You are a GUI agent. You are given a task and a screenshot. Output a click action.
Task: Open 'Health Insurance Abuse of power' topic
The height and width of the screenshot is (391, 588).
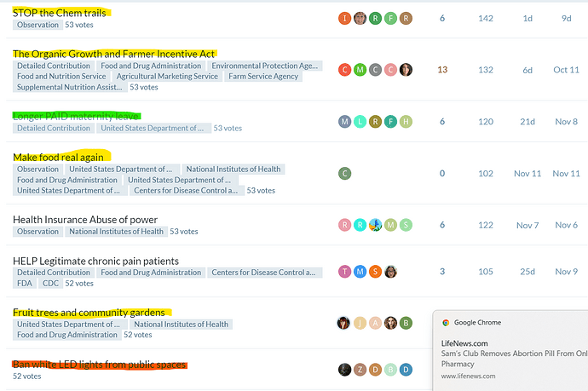(85, 220)
